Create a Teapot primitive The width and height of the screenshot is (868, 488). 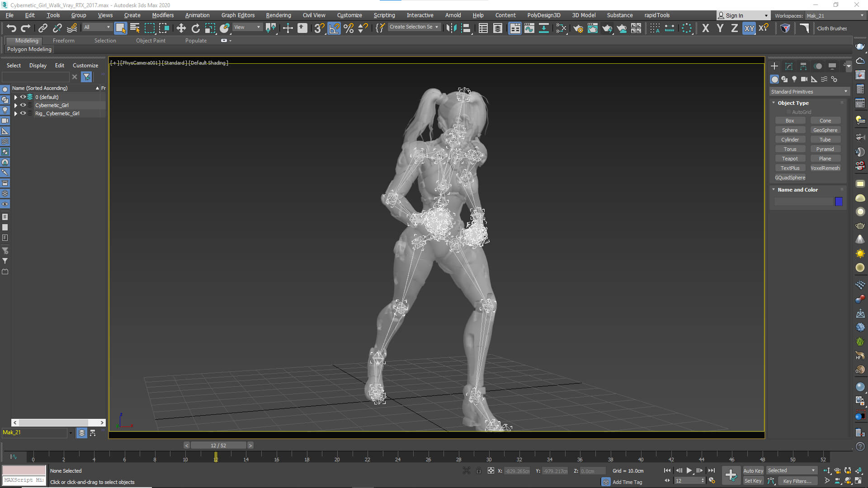tap(790, 159)
